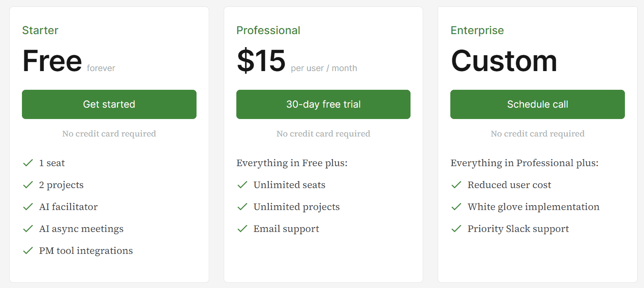
Task: Click "Schedule call" for Enterprise
Action: coord(537,104)
